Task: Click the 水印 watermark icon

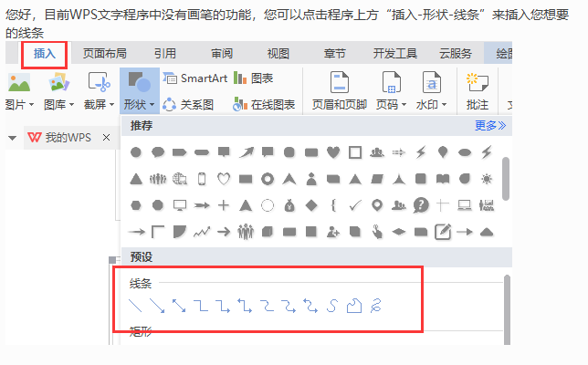Action: 431,82
